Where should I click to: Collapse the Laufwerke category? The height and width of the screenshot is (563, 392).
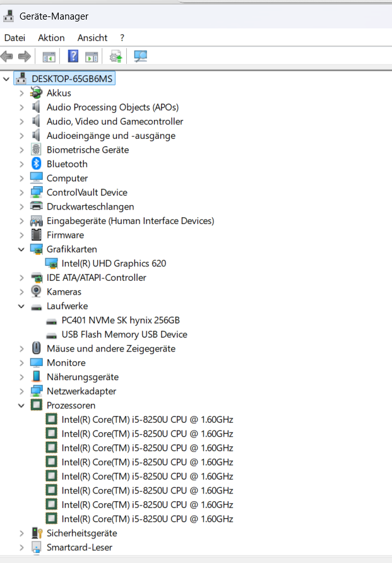21,306
